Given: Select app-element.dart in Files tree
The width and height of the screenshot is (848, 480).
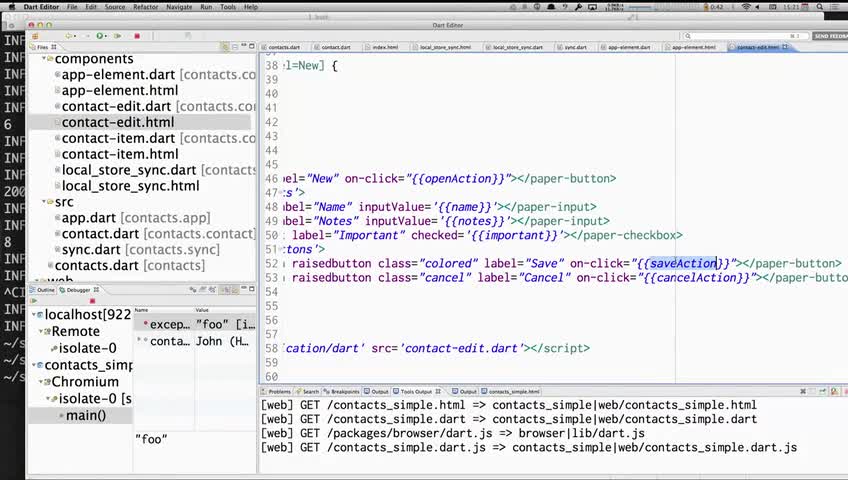Looking at the screenshot, I should [118, 75].
